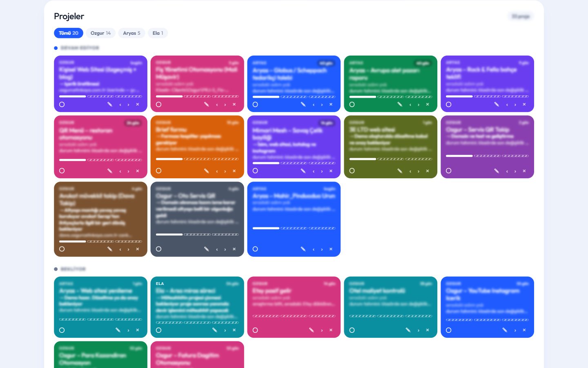Delete the olive green project card
The image size is (588, 368).
[428, 171]
